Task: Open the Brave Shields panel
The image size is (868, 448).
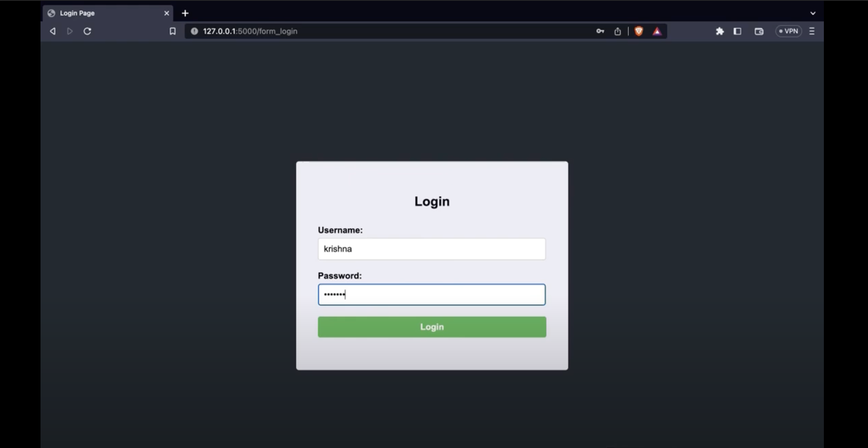Action: pyautogui.click(x=639, y=31)
